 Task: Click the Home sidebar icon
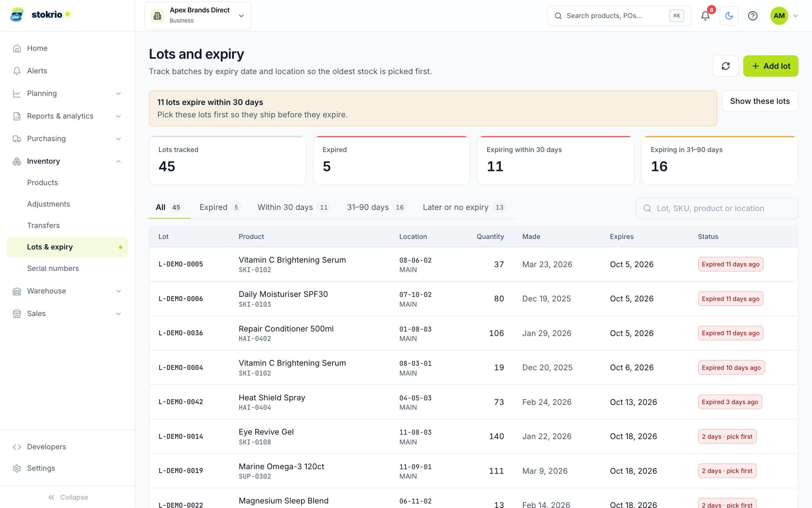tap(17, 48)
